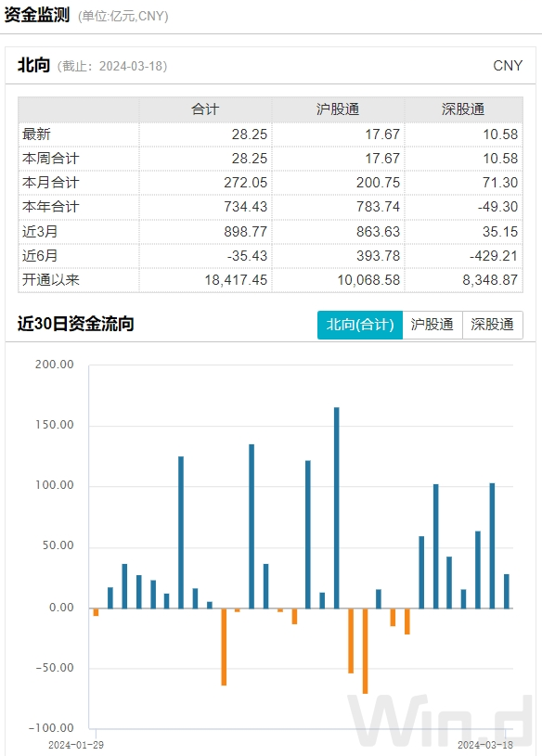Click the 合计 column header
Screen dimensions: 542x756
tap(205, 109)
